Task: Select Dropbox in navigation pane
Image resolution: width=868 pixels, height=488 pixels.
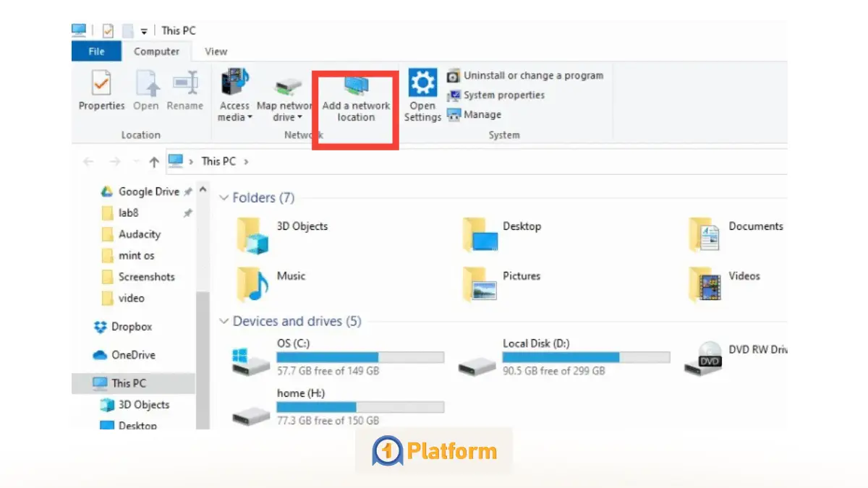Action: pos(131,327)
